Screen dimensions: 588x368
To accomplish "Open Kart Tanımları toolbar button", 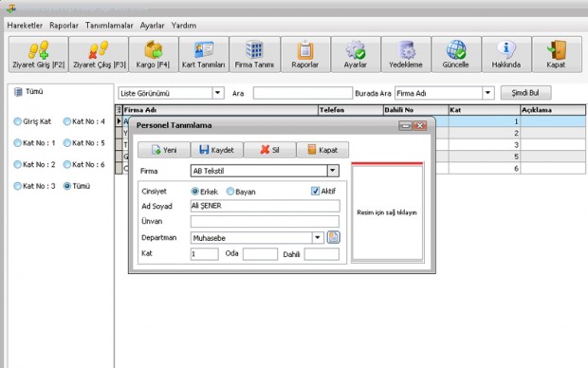I will (204, 54).
